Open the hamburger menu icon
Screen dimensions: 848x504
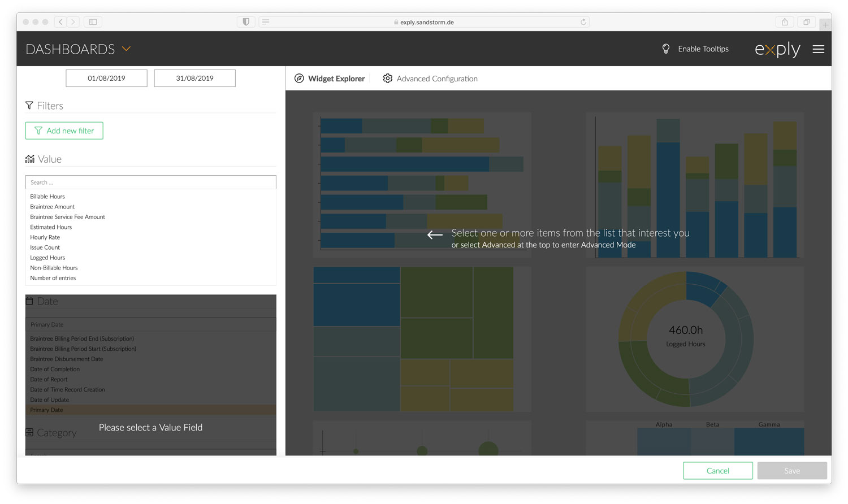818,49
